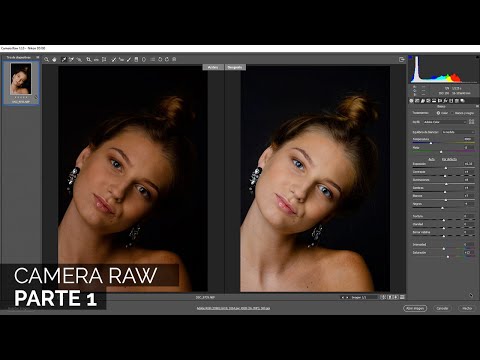Swap before and after settings icon
Screen dimensions: 480x360
(390, 297)
